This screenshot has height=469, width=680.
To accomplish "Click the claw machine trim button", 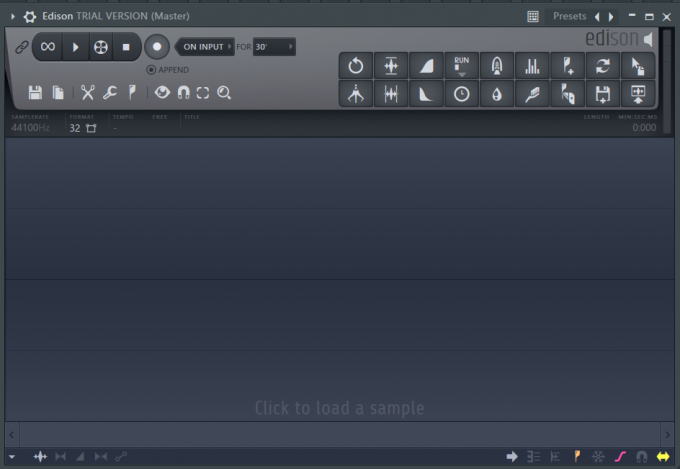I will (x=356, y=94).
